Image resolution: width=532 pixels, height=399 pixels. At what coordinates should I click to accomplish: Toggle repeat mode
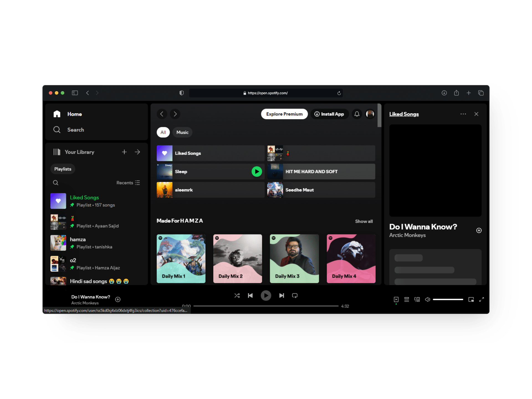coord(295,295)
